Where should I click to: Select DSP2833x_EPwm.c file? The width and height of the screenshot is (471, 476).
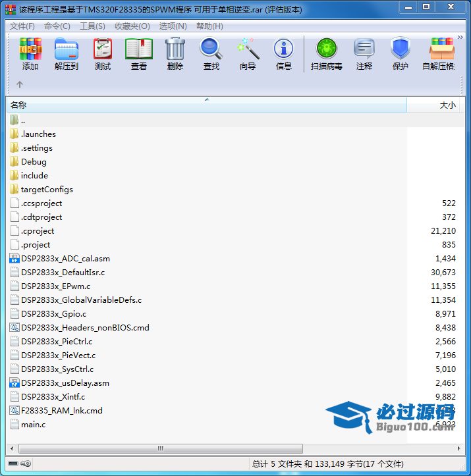click(55, 286)
